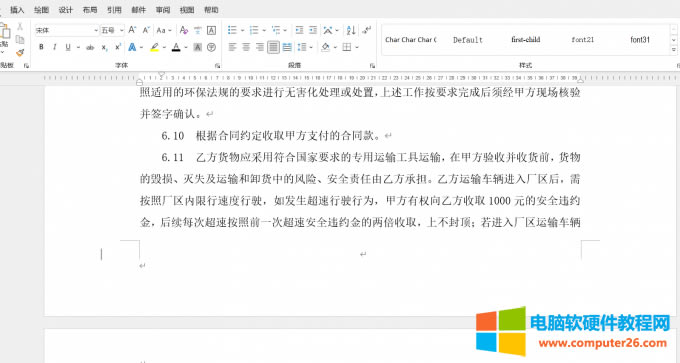
Task: Click the Sort icon
Action: coord(351,30)
